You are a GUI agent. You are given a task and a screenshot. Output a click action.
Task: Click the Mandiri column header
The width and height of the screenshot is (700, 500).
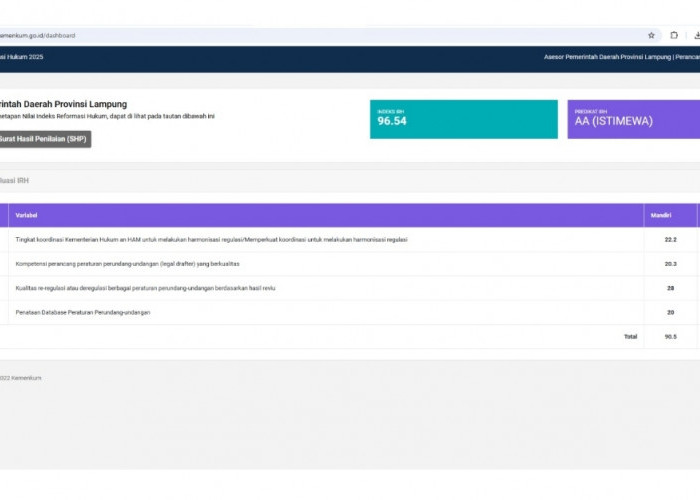click(660, 215)
